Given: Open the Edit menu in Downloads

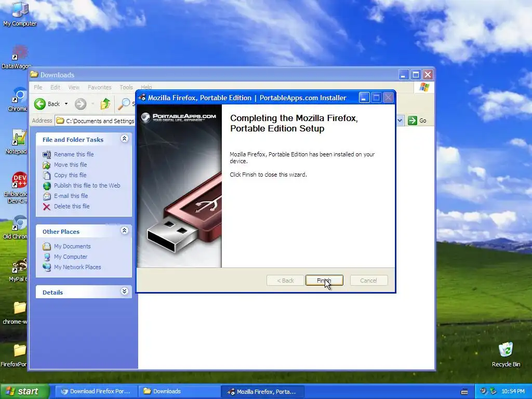Looking at the screenshot, I should point(55,87).
